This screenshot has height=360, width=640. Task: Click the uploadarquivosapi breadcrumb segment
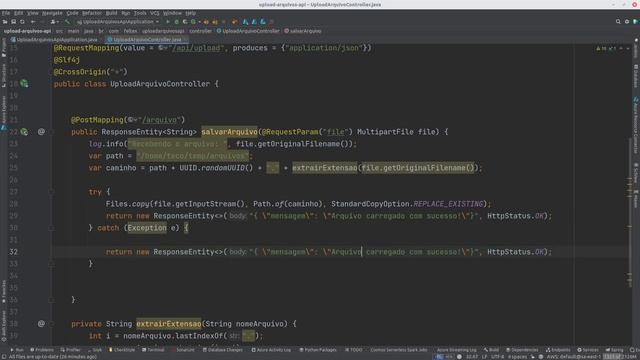click(x=163, y=31)
